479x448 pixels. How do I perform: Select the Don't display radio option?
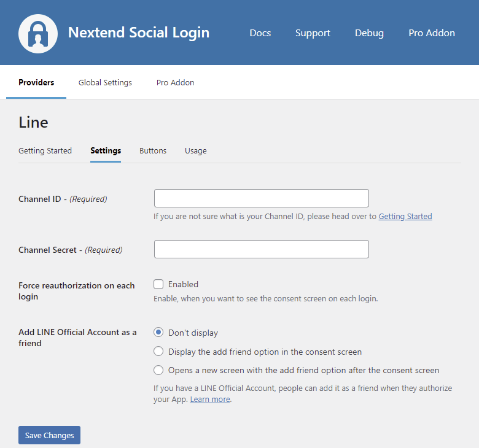(158, 333)
